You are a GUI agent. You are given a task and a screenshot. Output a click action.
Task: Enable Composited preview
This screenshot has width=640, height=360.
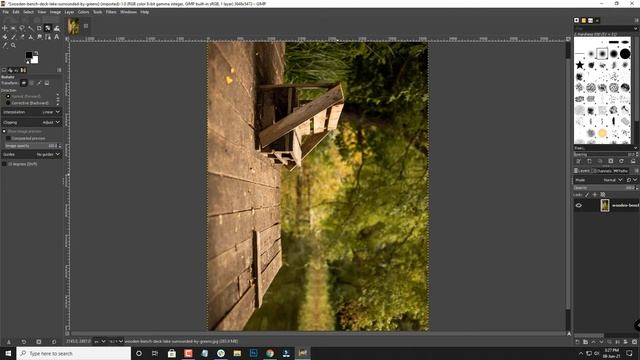click(x=25, y=138)
